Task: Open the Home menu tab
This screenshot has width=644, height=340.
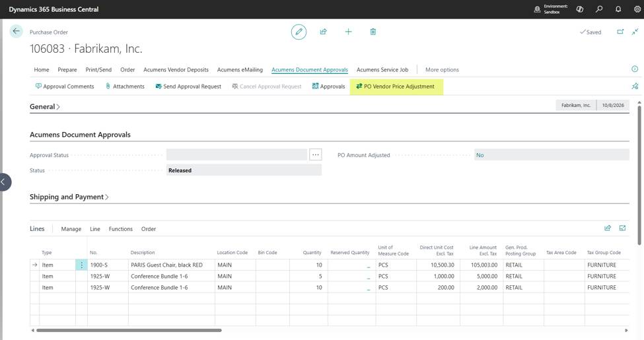Action: pos(42,70)
